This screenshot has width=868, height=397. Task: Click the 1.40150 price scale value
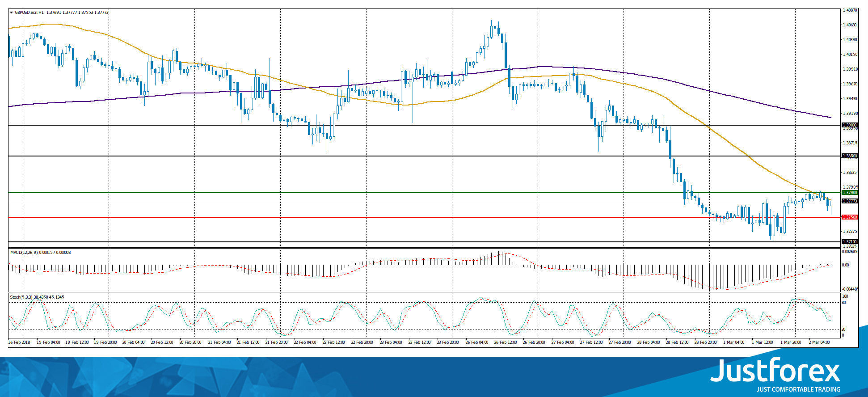click(850, 55)
